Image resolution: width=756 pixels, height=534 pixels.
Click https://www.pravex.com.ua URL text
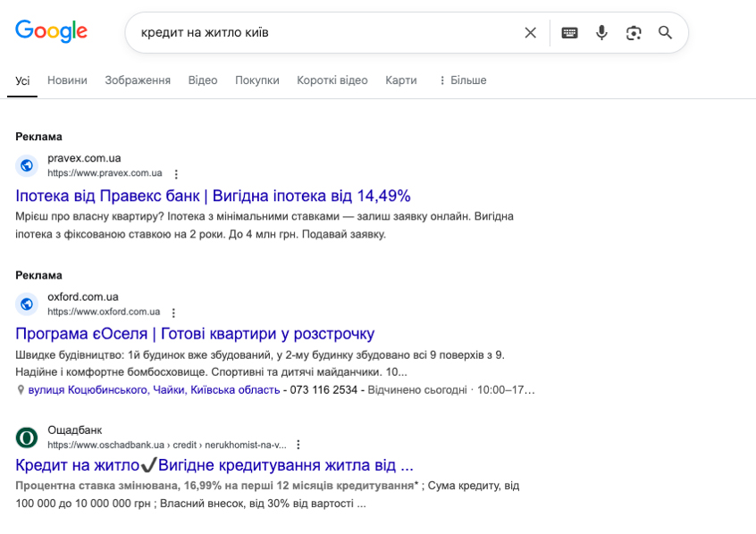[105, 173]
